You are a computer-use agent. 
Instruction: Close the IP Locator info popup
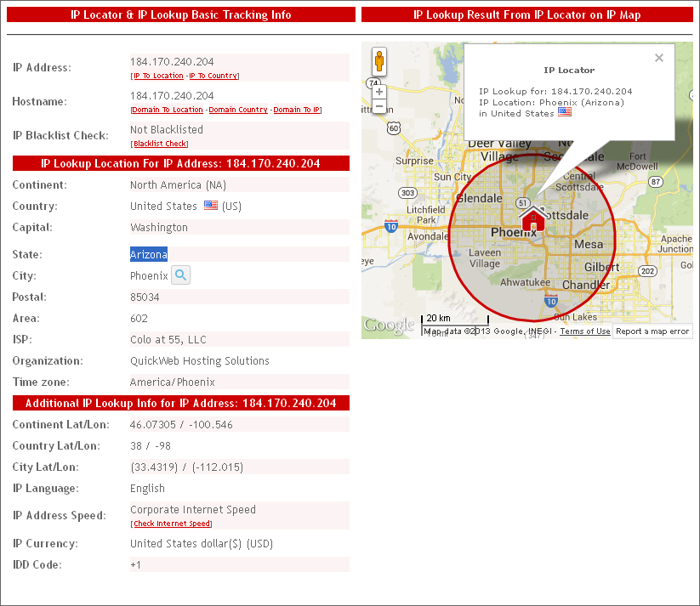659,58
